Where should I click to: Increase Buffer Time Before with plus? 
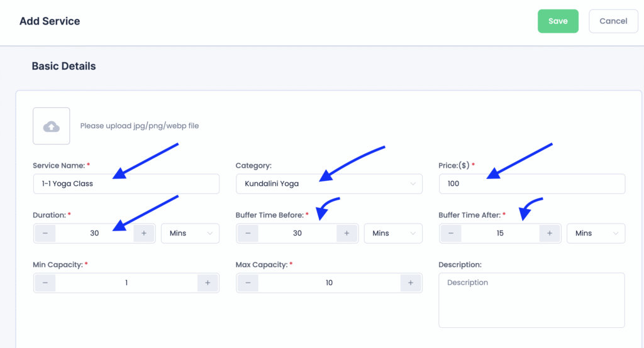tap(347, 233)
